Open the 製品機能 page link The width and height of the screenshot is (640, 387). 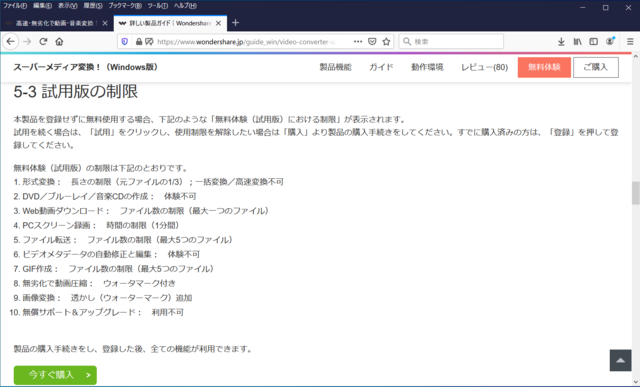point(335,67)
